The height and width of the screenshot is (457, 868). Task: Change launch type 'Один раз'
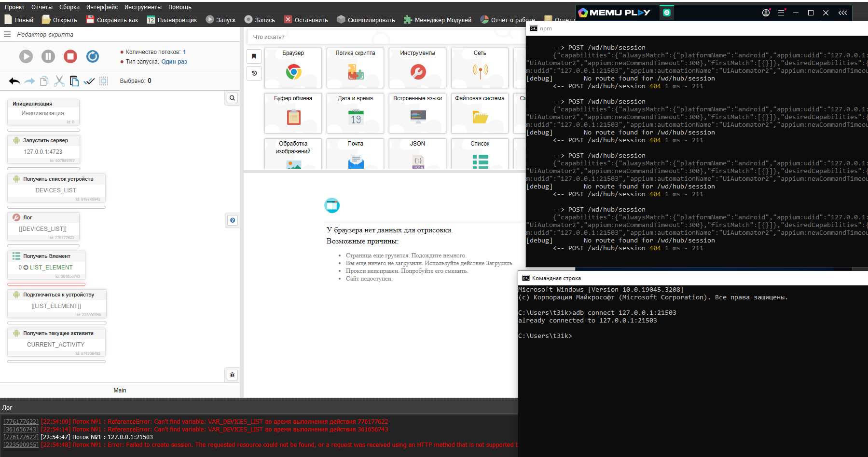point(174,62)
